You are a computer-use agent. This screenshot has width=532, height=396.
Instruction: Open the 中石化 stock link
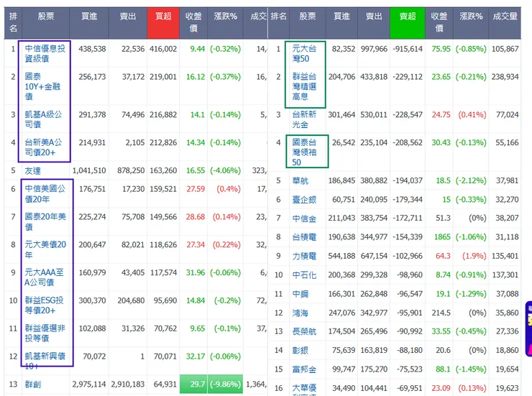(304, 275)
